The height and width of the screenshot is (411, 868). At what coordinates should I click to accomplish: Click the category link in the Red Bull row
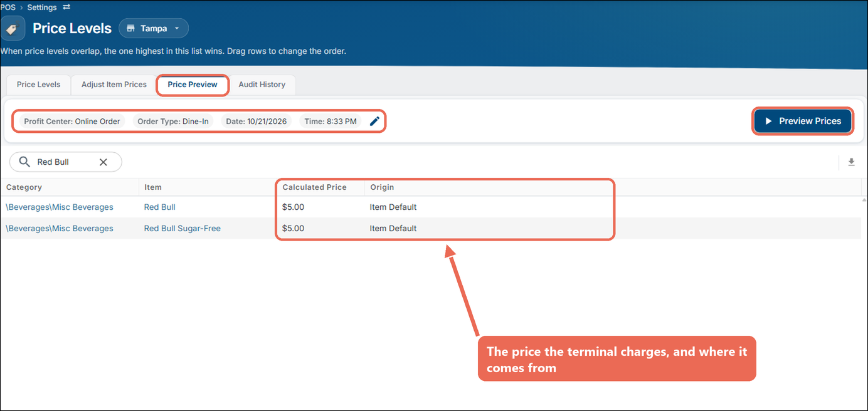[60, 207]
